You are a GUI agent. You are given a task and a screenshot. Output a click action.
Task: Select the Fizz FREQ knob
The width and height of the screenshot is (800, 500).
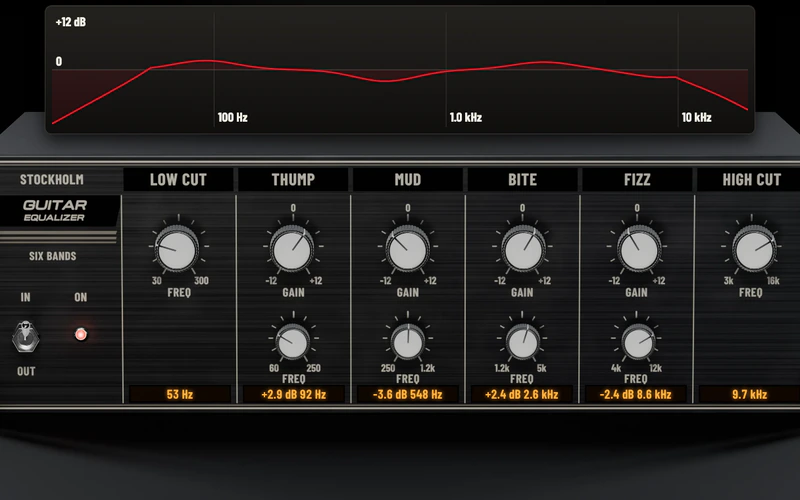tap(638, 342)
